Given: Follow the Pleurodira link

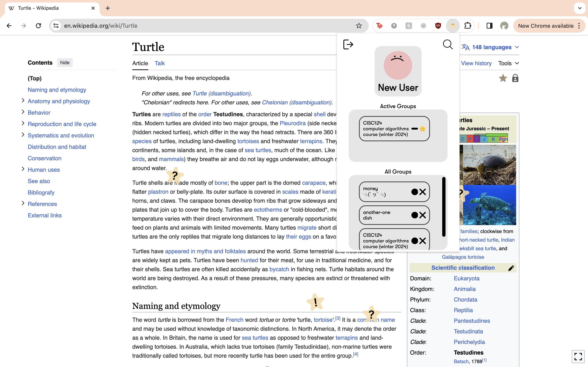Looking at the screenshot, I should 293,123.
